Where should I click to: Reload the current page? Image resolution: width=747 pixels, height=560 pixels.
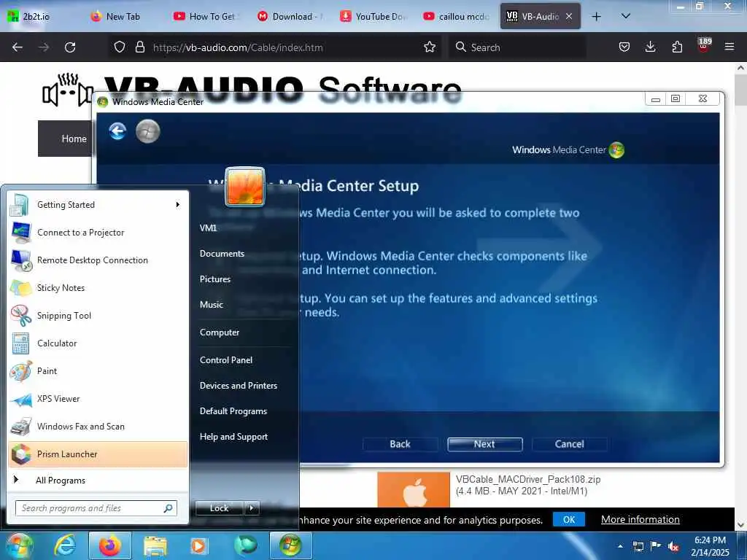tap(70, 47)
